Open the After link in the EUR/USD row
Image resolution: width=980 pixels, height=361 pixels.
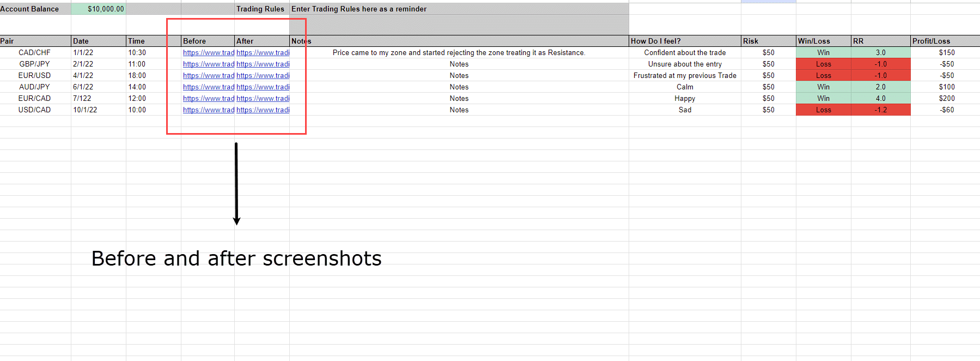pyautogui.click(x=263, y=76)
